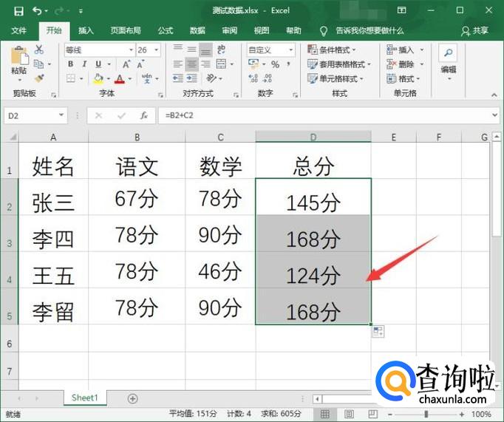Add a new sheet with the plus button
Screen dimensions: 504x422
click(x=132, y=399)
